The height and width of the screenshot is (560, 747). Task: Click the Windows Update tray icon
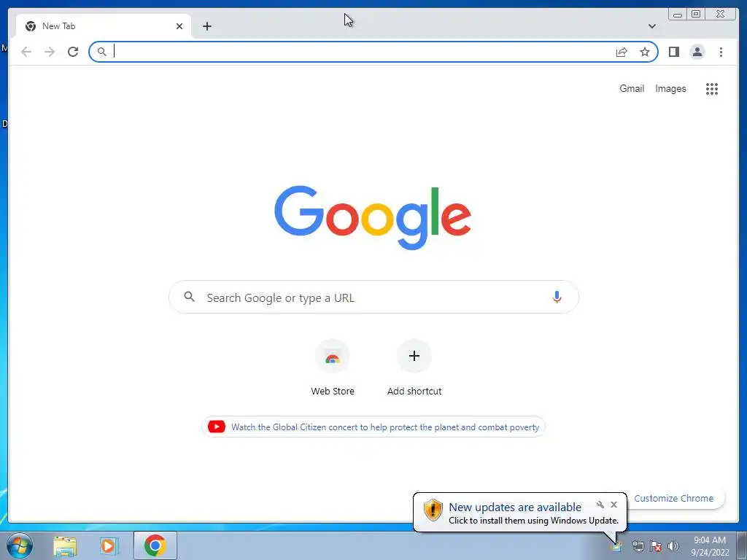point(616,546)
